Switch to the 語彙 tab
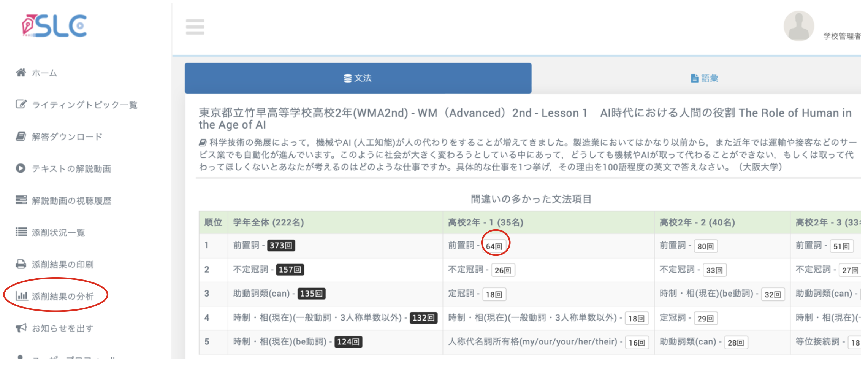This screenshot has width=868, height=365. click(x=704, y=78)
